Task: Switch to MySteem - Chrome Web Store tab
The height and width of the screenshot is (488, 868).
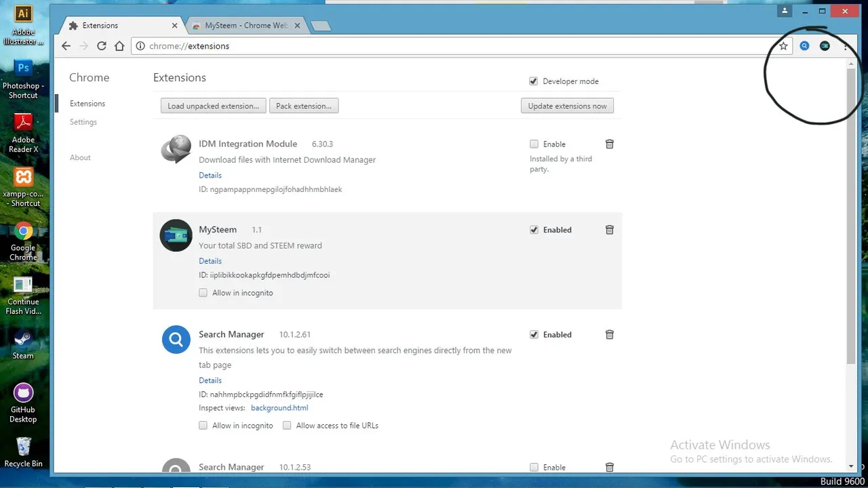Action: click(x=246, y=26)
